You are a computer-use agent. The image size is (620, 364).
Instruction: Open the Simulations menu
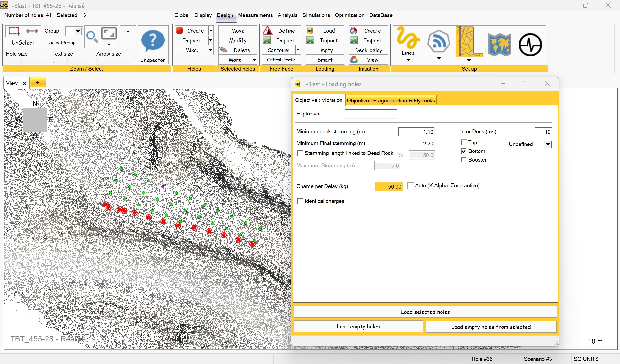tap(316, 15)
